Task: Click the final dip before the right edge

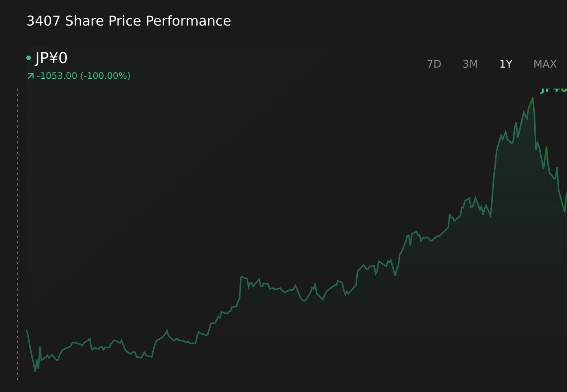Action: [x=564, y=211]
